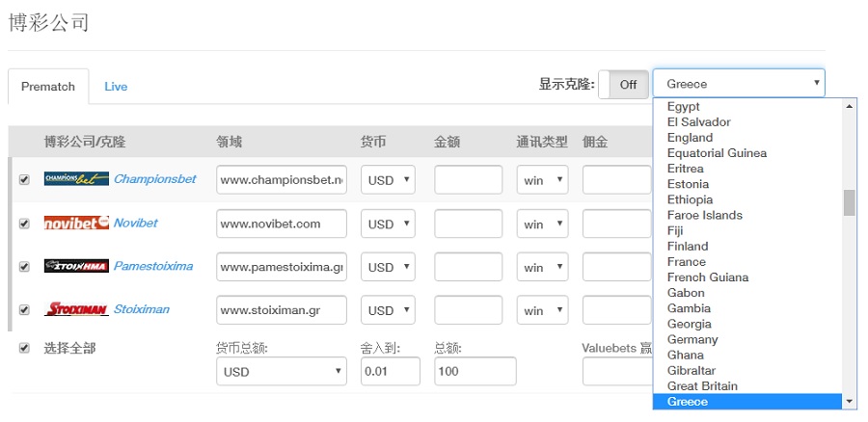Click Pamestoixima 佣金 commission field
Image resolution: width=868 pixels, height=422 pixels.
[x=617, y=267]
